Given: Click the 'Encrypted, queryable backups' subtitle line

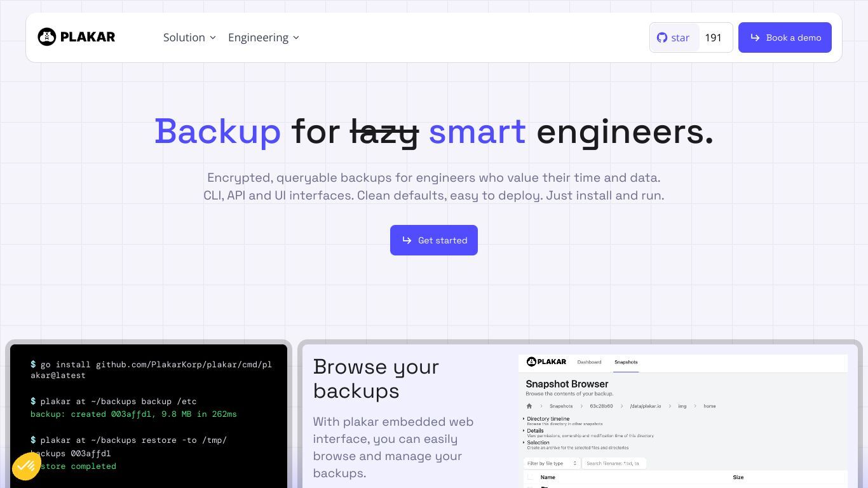Looking at the screenshot, I should [434, 178].
